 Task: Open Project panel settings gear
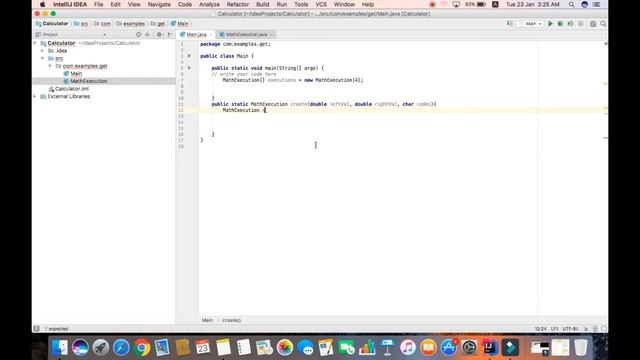tap(160, 35)
